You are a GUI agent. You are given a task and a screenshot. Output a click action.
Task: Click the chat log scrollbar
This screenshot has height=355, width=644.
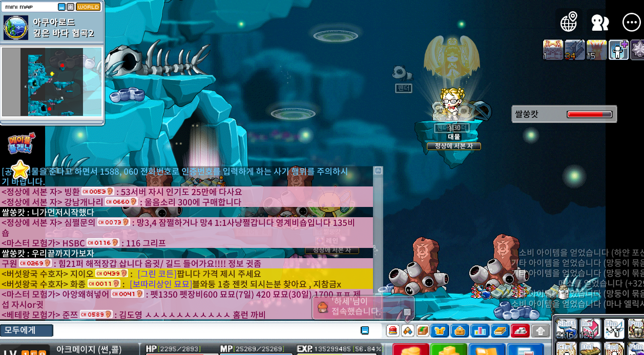tap(378, 243)
